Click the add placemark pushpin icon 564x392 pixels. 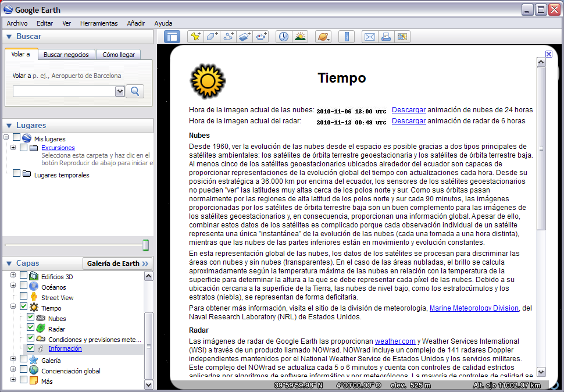[x=195, y=37]
